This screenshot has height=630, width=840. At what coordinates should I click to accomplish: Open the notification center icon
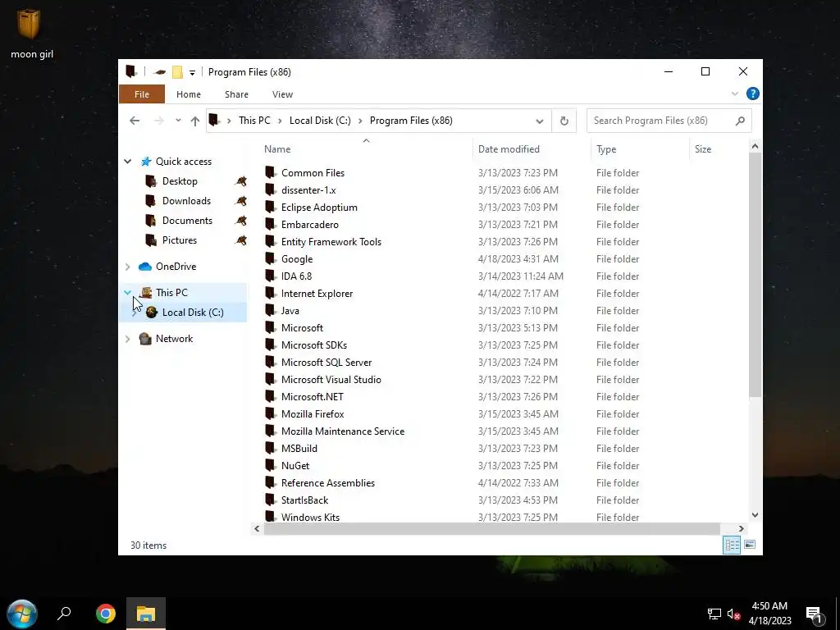coord(814,614)
